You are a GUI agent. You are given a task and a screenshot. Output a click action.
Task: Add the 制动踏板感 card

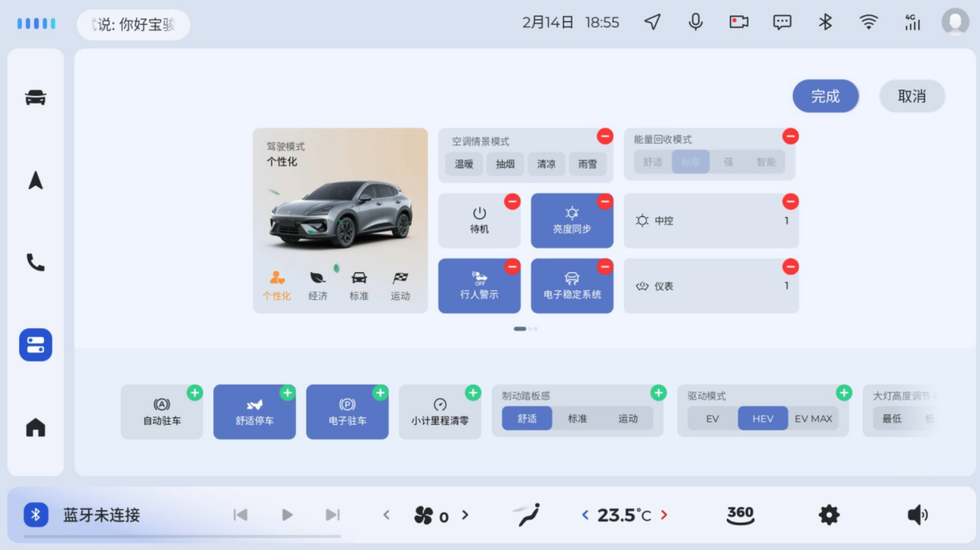pyautogui.click(x=658, y=393)
